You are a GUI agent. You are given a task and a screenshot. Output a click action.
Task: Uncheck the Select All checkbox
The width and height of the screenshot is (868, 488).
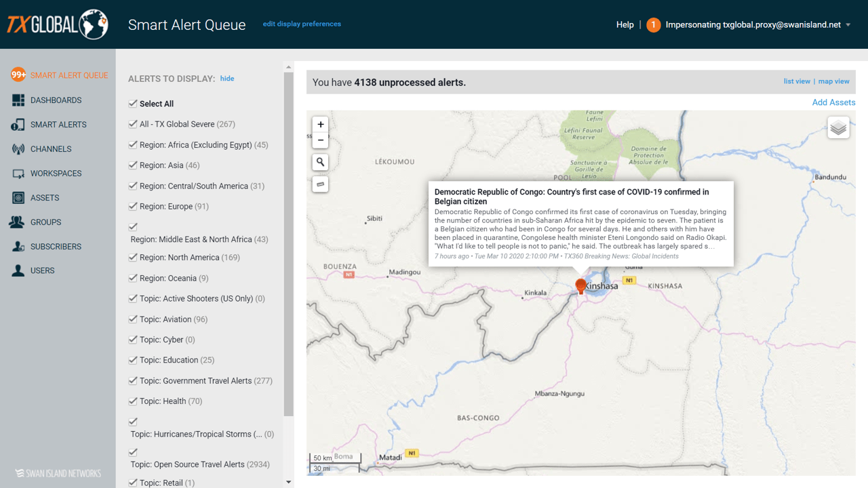click(133, 104)
